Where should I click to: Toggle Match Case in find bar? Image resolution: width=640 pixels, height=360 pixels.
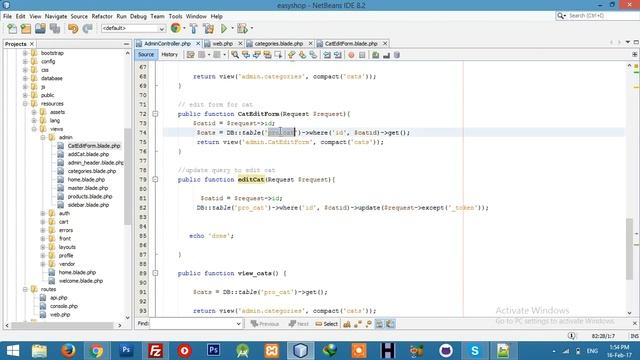pos(347,324)
